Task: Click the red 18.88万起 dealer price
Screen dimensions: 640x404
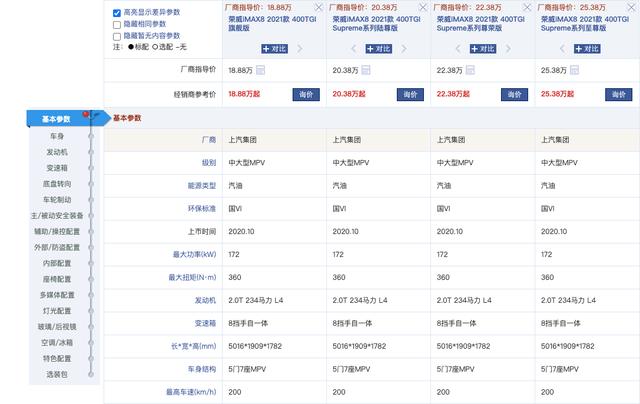Action: [x=244, y=94]
